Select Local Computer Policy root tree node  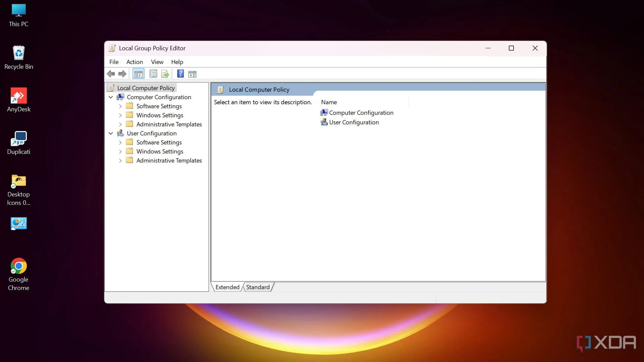click(x=146, y=88)
